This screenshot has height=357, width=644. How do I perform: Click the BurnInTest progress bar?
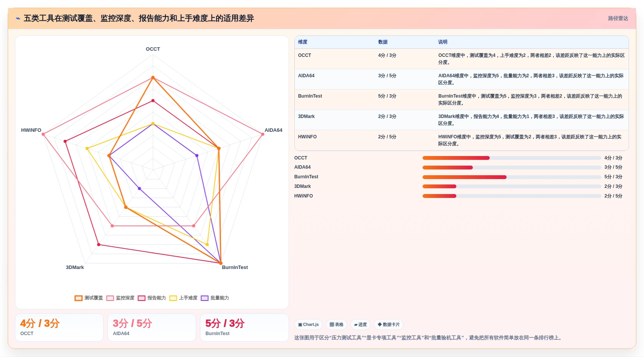coord(512,177)
